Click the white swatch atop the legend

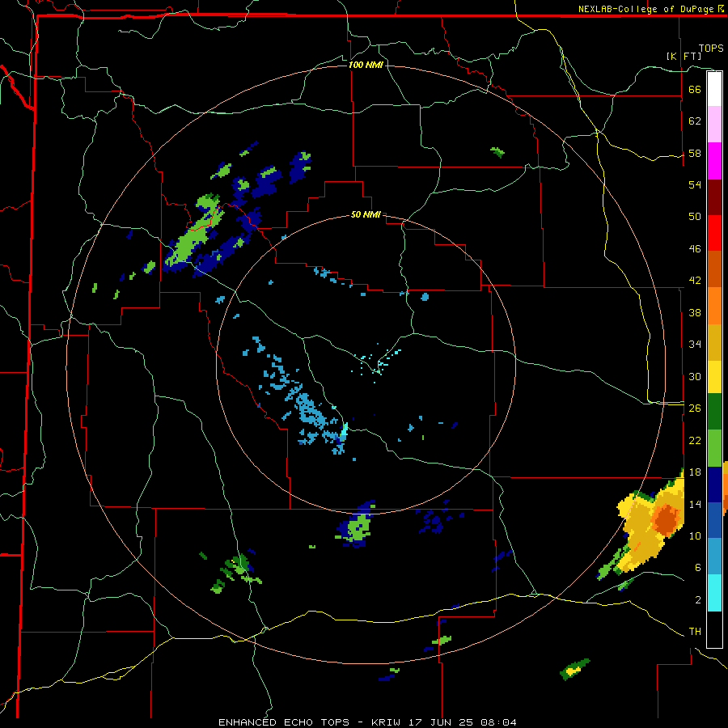tap(714, 89)
